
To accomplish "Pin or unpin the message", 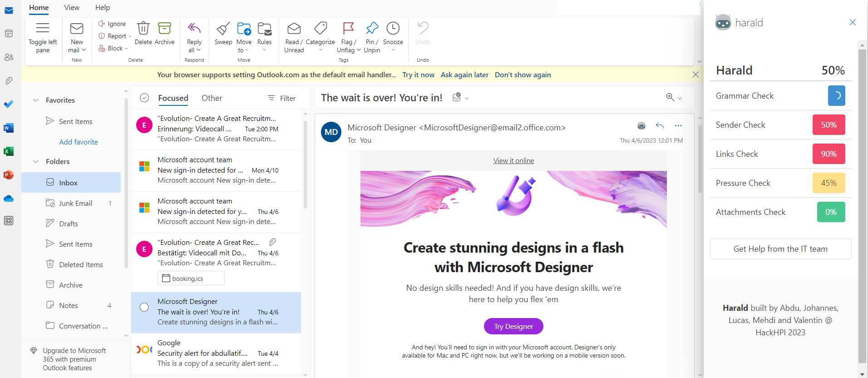I will pyautogui.click(x=372, y=37).
